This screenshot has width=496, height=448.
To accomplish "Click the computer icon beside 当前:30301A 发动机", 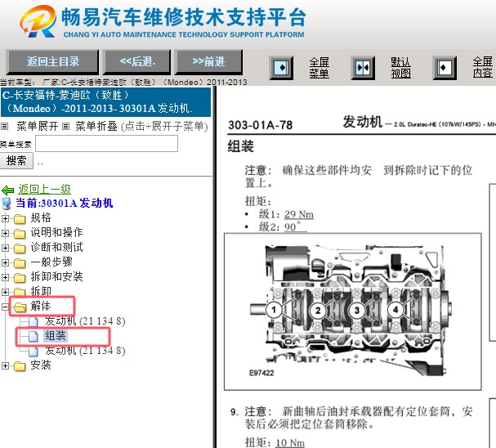I will pos(7,204).
